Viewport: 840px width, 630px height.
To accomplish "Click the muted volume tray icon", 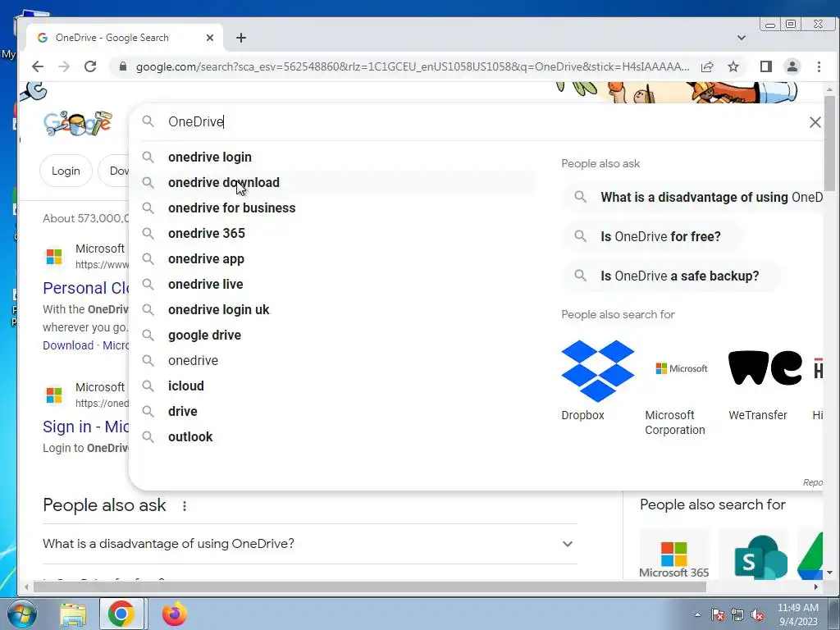I will tap(757, 615).
